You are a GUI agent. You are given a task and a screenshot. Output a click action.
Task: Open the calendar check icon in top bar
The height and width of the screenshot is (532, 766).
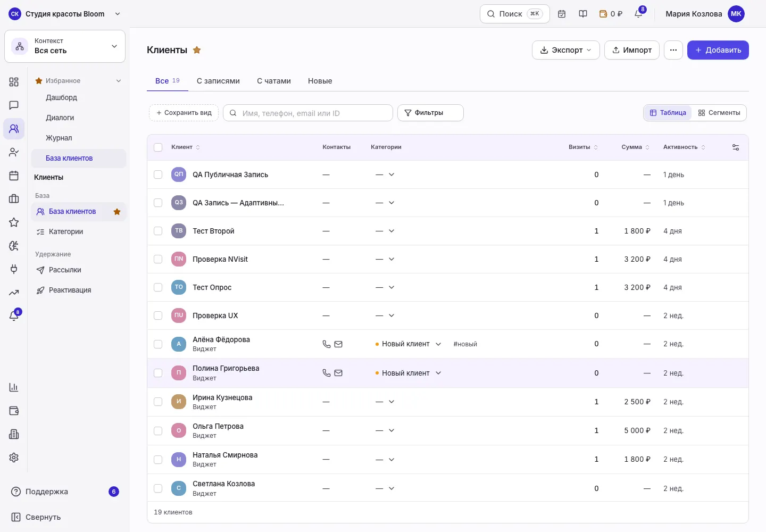tap(562, 14)
